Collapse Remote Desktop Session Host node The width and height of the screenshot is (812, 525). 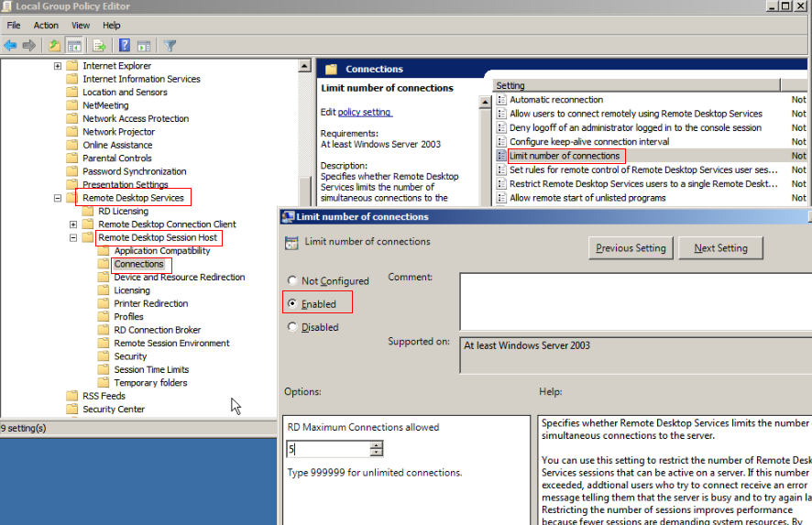coord(73,238)
